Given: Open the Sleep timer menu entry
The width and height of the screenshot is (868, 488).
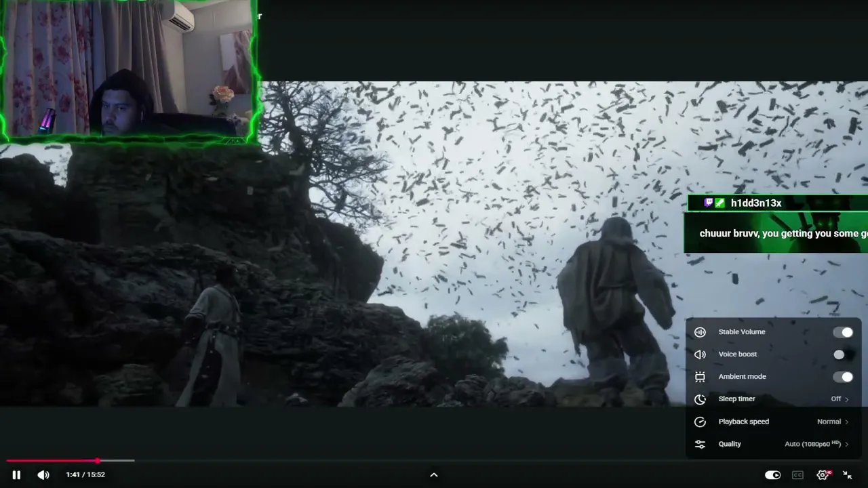Looking at the screenshot, I should point(774,399).
